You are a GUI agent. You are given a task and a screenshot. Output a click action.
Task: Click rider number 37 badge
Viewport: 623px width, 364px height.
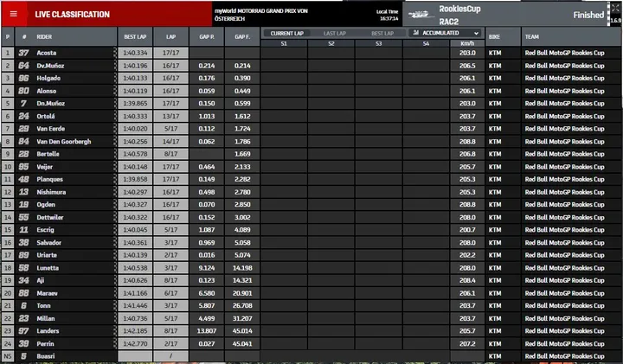coord(24,53)
